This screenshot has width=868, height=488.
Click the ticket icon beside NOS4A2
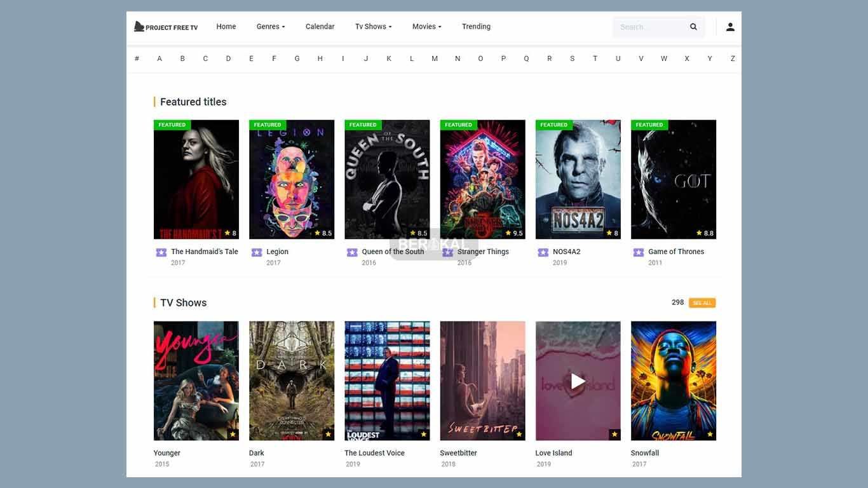[543, 252]
